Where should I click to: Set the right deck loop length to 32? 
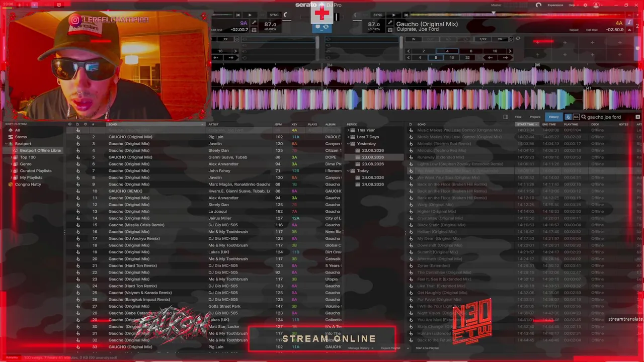click(467, 58)
